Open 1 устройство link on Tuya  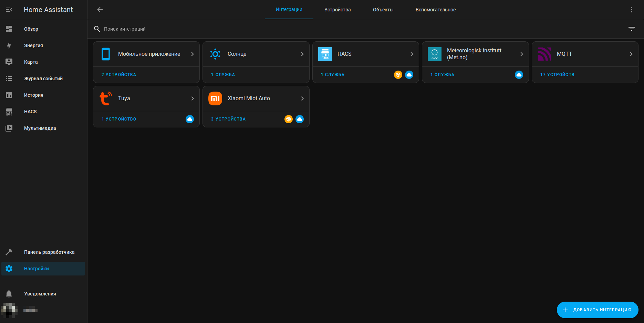coord(119,119)
